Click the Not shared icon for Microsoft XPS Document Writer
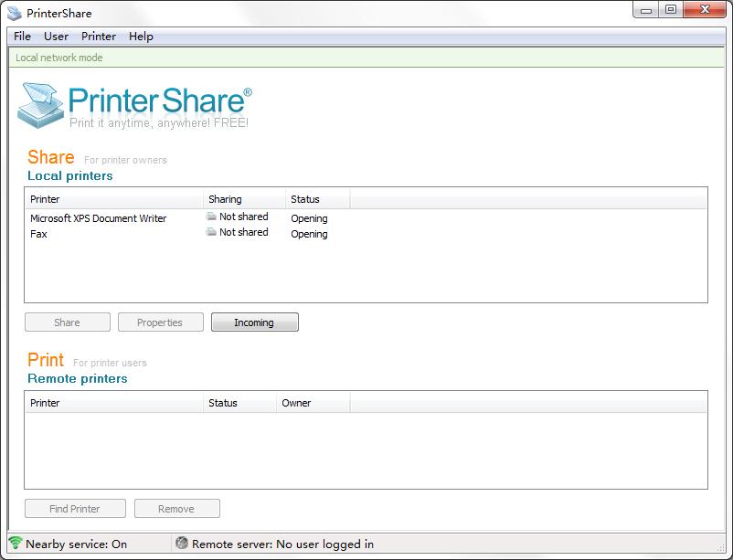Screen dimensions: 733x560 pos(210,217)
